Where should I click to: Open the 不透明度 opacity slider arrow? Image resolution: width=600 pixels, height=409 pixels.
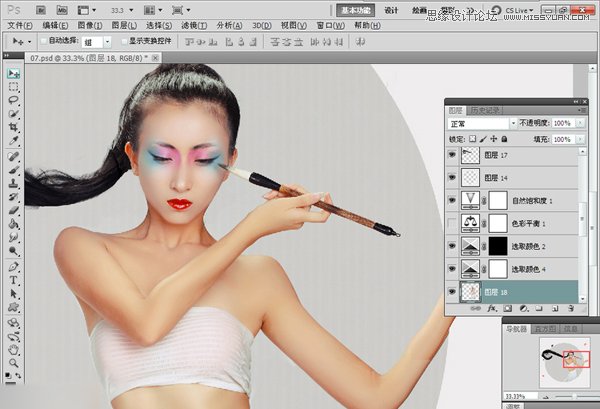tap(581, 123)
